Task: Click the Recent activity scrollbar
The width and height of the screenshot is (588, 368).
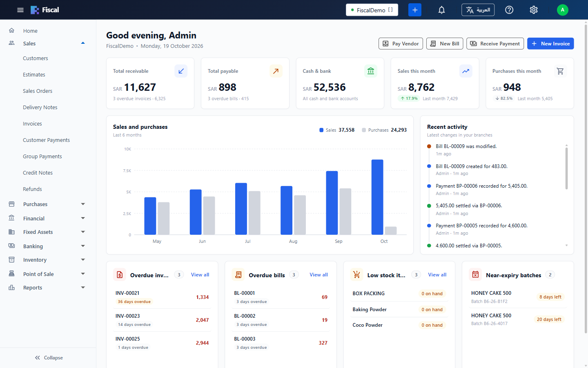Action: tap(566, 168)
